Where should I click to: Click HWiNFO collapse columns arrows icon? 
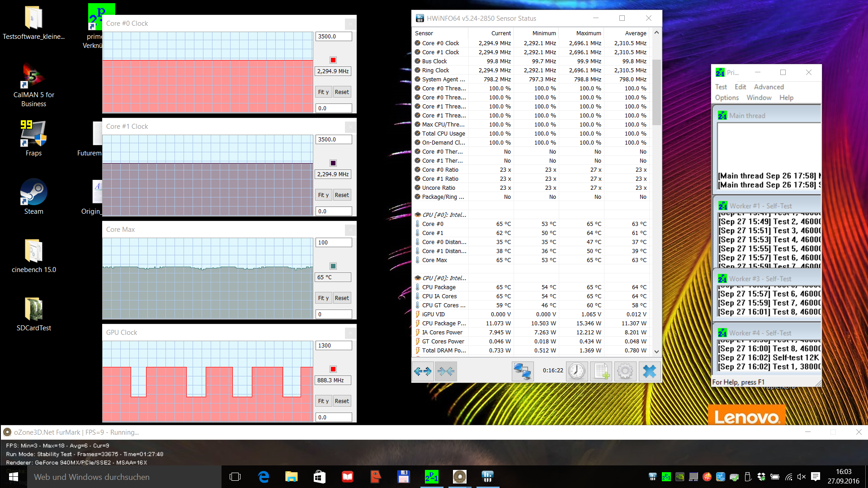coord(446,371)
